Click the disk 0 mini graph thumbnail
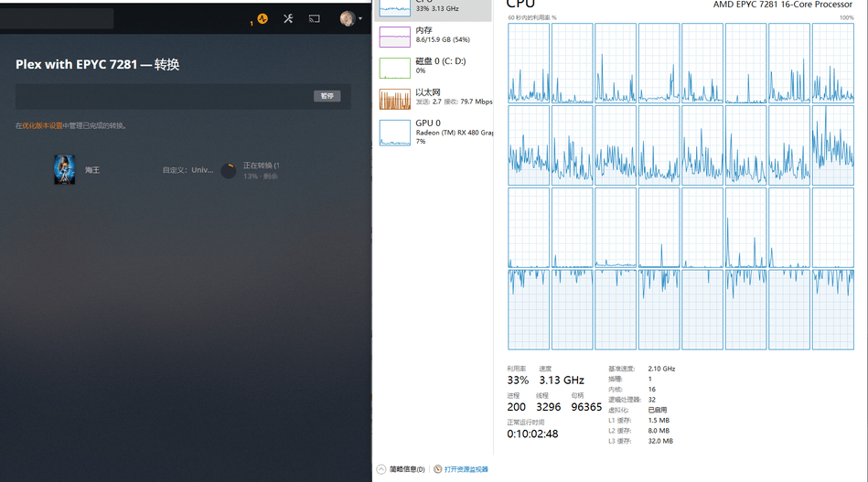Image resolution: width=868 pixels, height=482 pixels. point(395,68)
